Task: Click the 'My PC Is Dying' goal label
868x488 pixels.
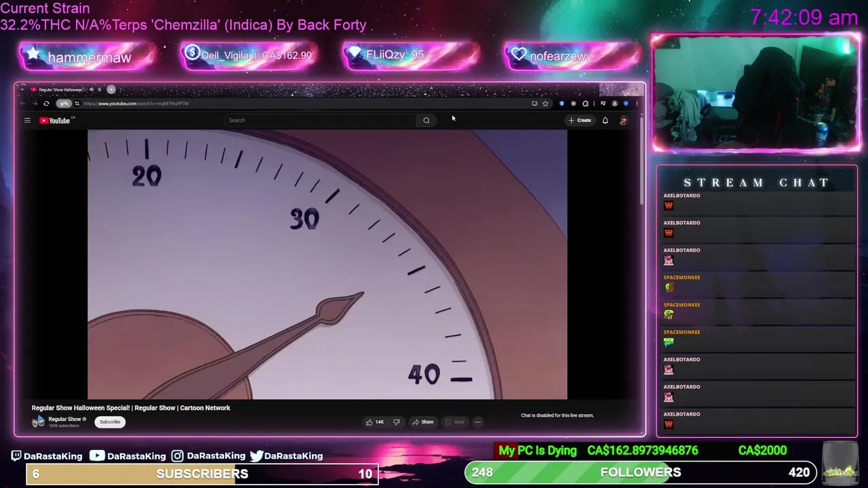Action: (537, 451)
